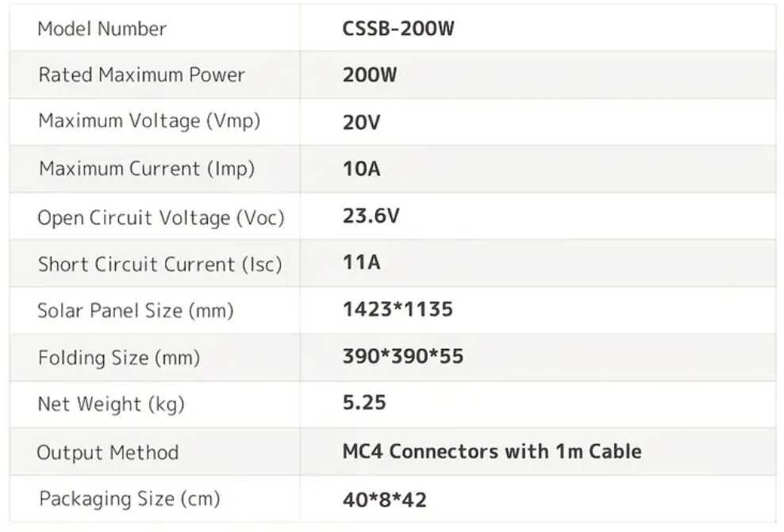The height and width of the screenshot is (532, 784).
Task: Click the Net Weight (kg) label
Action: [x=111, y=404]
